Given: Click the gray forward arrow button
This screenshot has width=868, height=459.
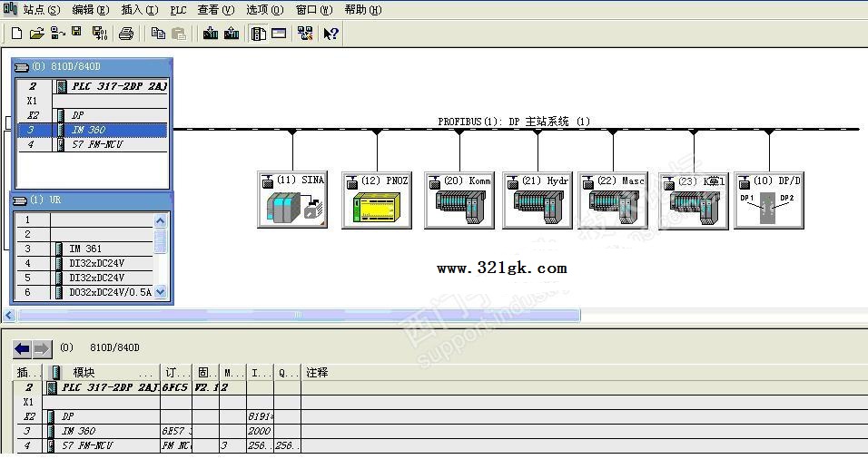Looking at the screenshot, I should pos(42,349).
